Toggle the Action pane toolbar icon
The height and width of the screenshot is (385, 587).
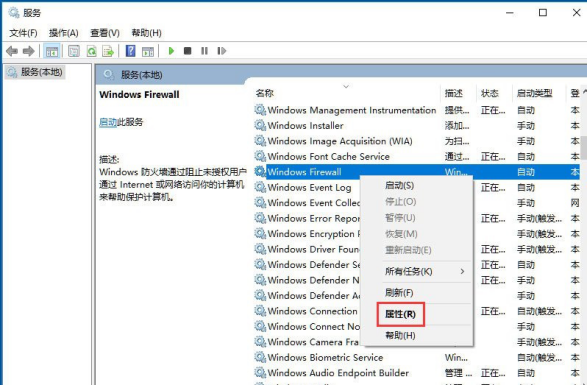148,51
